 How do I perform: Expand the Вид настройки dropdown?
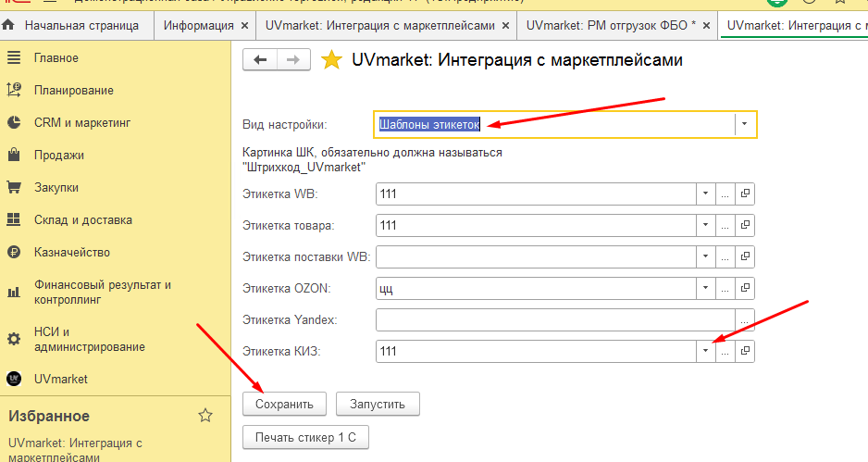tap(745, 124)
